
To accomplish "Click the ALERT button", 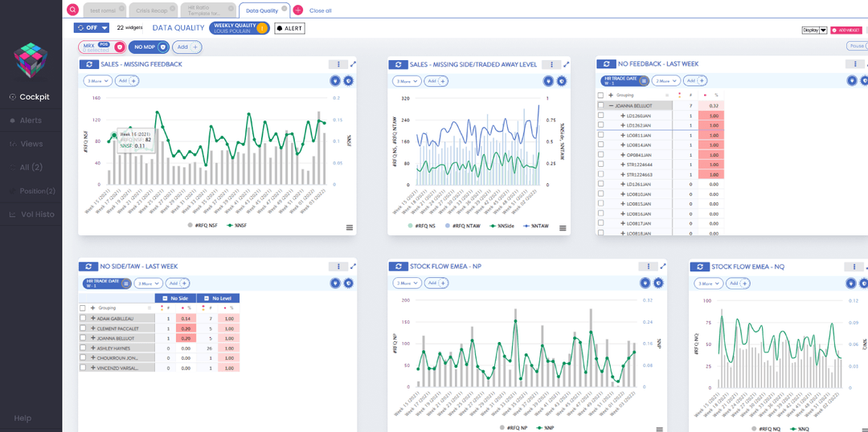I will (289, 28).
